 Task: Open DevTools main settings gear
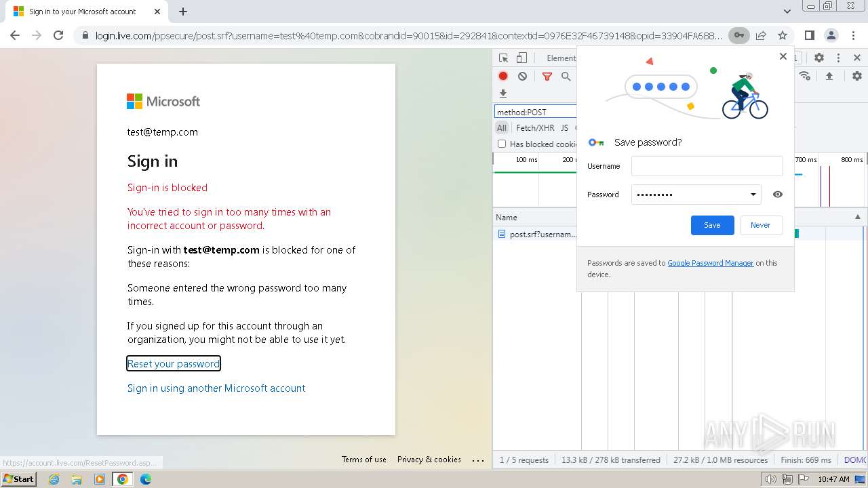[x=819, y=58]
